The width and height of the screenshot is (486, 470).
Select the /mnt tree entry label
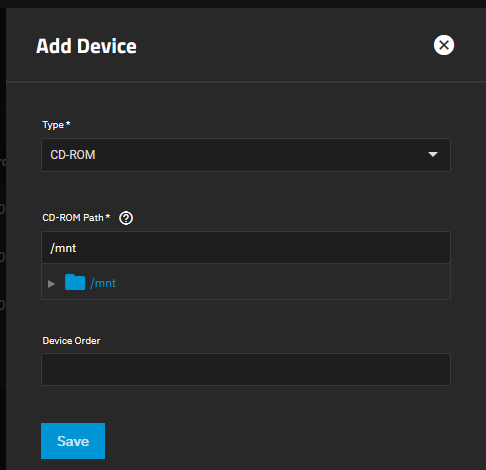(103, 283)
